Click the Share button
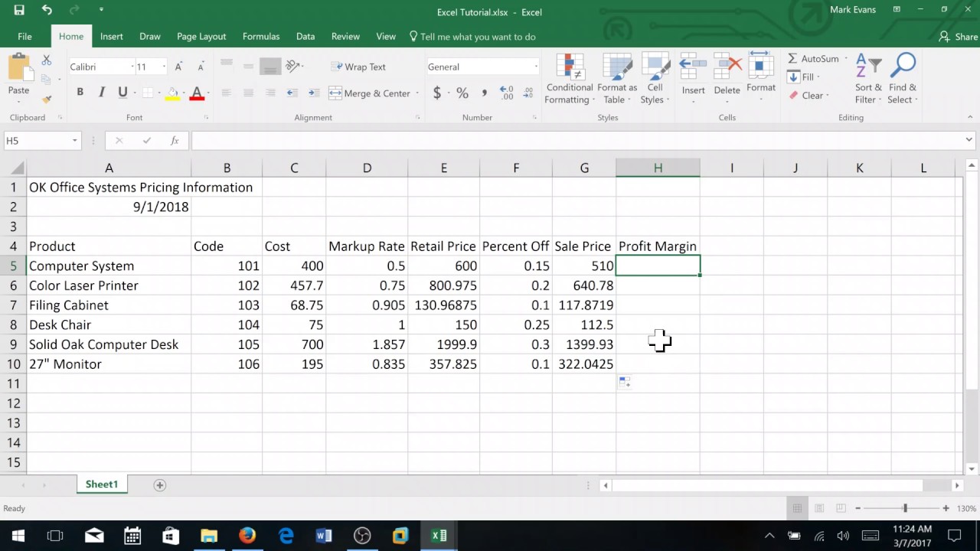Viewport: 980px width, 551px height. point(959,37)
